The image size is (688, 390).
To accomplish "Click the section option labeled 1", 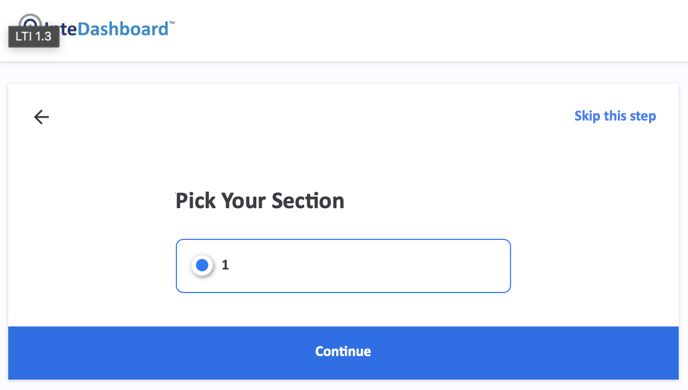I will tap(343, 266).
